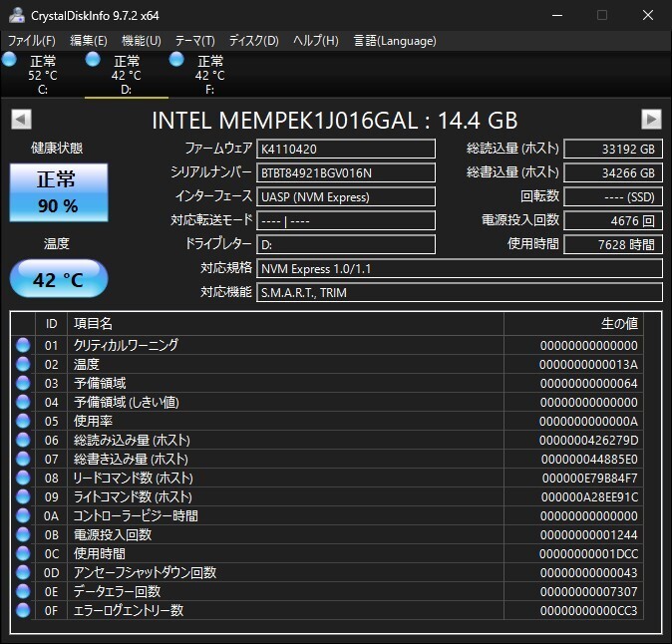
Task: Click the next disk right arrow
Action: click(651, 120)
